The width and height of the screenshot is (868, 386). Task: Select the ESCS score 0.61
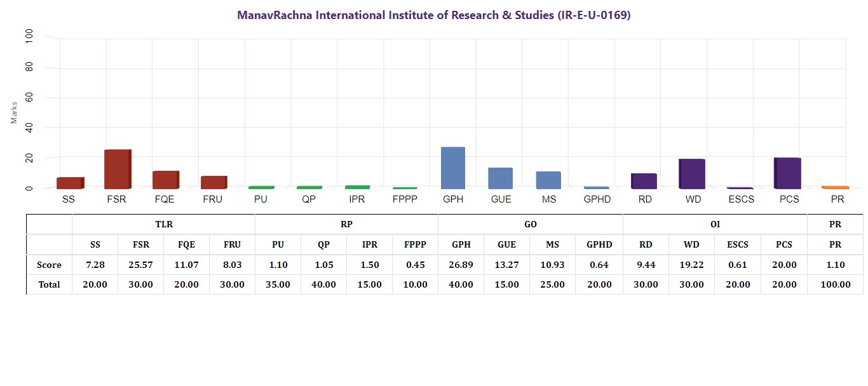pyautogui.click(x=738, y=265)
